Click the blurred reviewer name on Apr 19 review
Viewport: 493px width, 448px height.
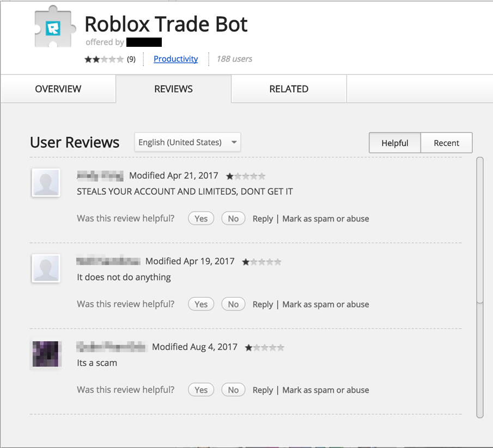click(108, 261)
